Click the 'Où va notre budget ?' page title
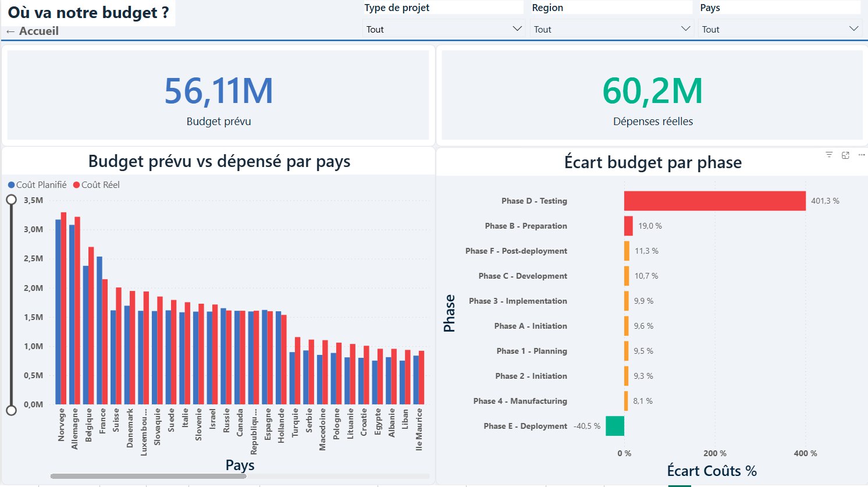Viewport: 868px width, 487px height. pos(88,13)
